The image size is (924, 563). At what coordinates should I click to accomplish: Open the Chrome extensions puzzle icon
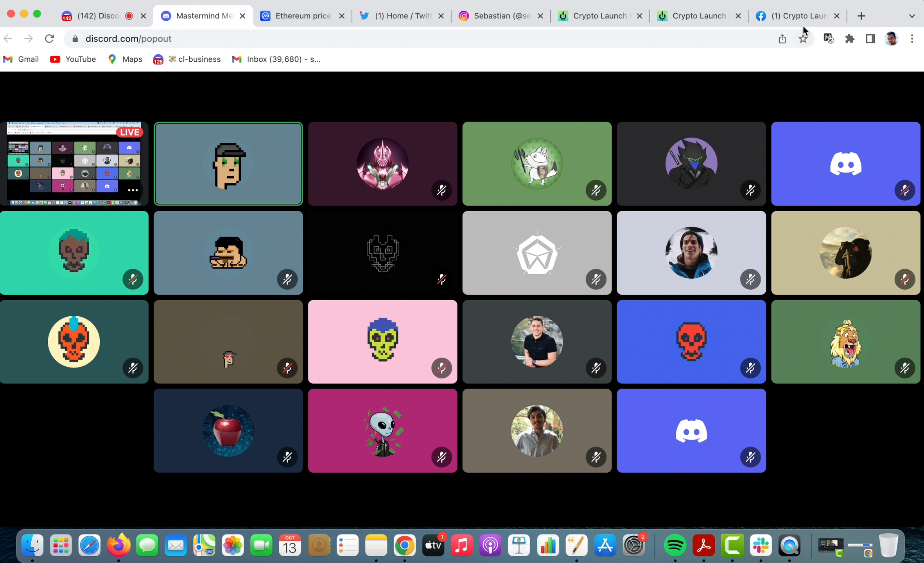click(849, 39)
